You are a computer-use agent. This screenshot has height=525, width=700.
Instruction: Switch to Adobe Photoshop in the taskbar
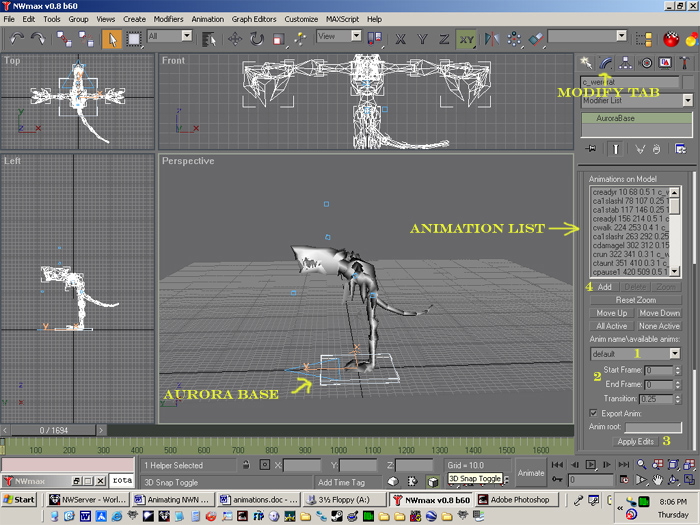tap(518, 499)
